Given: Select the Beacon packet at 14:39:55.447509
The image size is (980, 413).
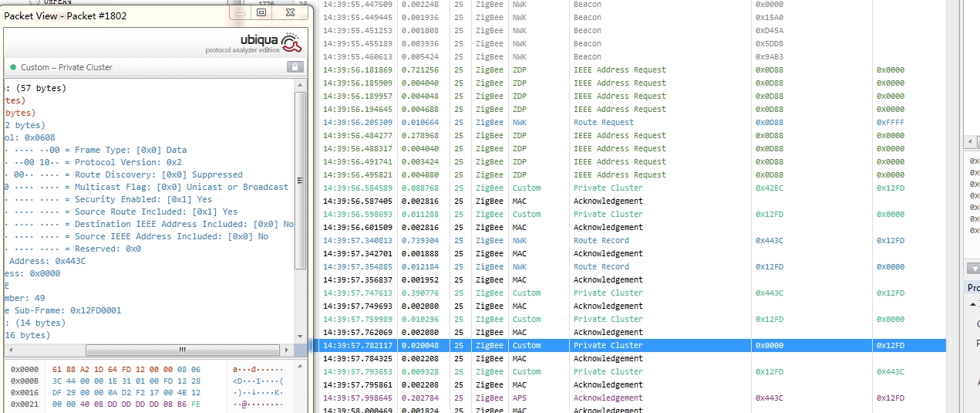Looking at the screenshot, I should pyautogui.click(x=633, y=5).
